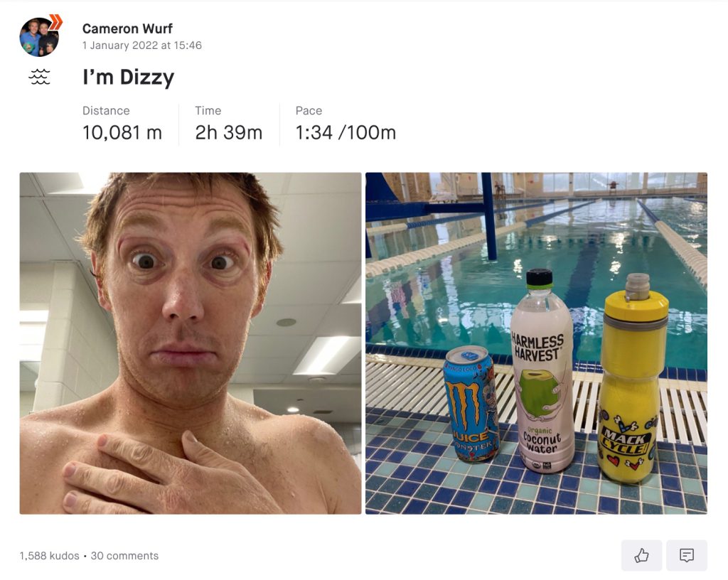View the 1,588 kudos list
Image resolution: width=728 pixels, height=580 pixels.
[x=49, y=556]
